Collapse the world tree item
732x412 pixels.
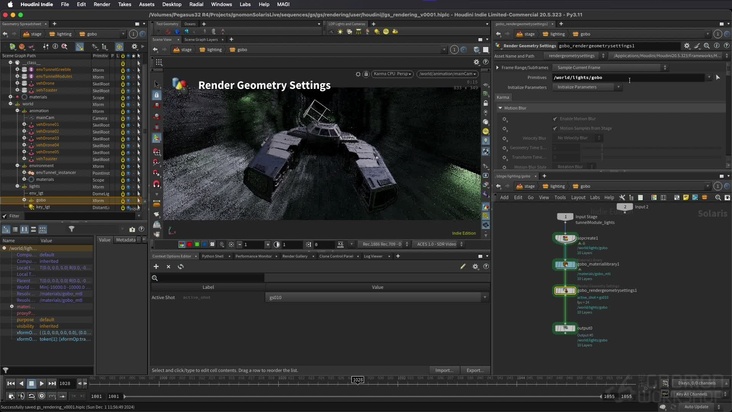click(11, 104)
